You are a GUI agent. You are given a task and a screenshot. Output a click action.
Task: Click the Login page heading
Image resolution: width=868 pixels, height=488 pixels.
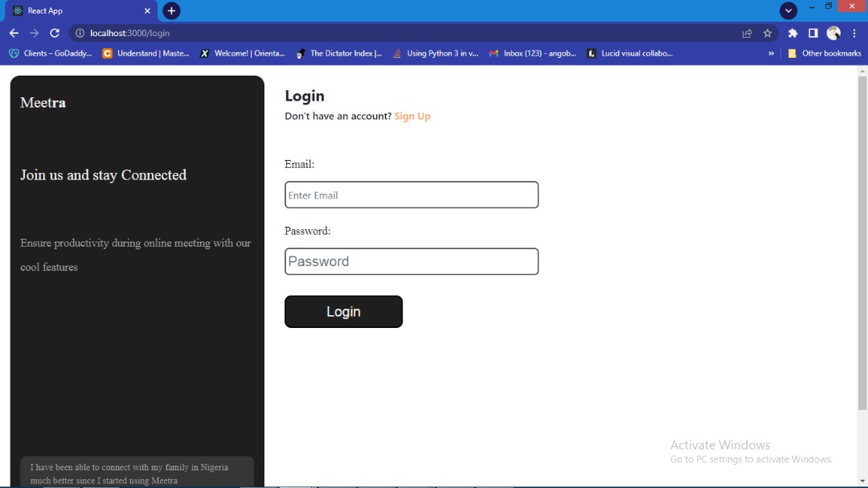[x=305, y=96]
